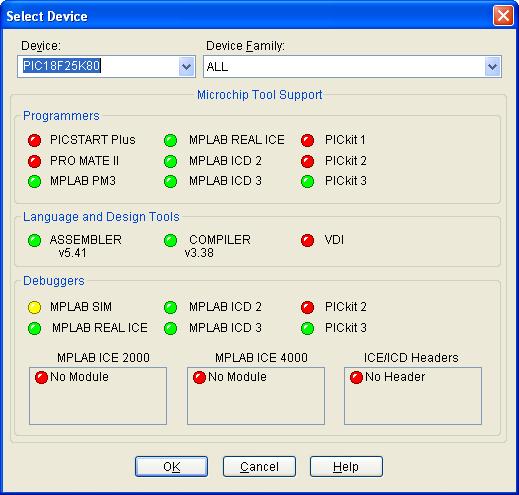The image size is (519, 495).
Task: Click red No Module icon under MPLAB ICE 2000
Action: point(41,378)
